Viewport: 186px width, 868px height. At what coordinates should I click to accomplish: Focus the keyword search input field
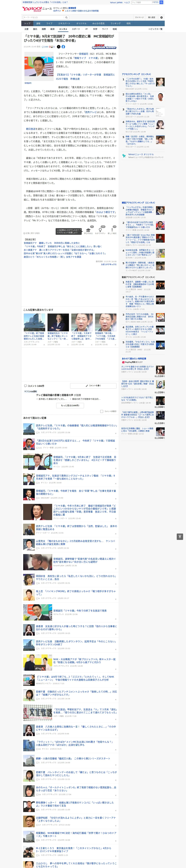tap(44, 18)
